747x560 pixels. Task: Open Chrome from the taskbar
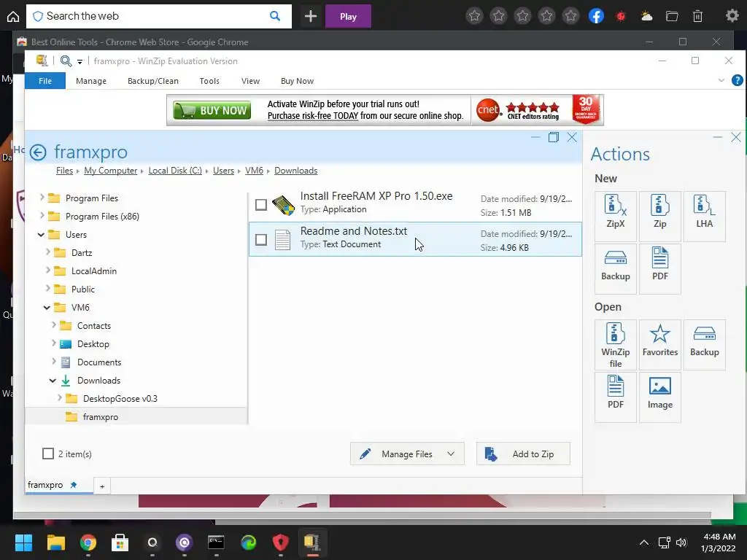88,542
